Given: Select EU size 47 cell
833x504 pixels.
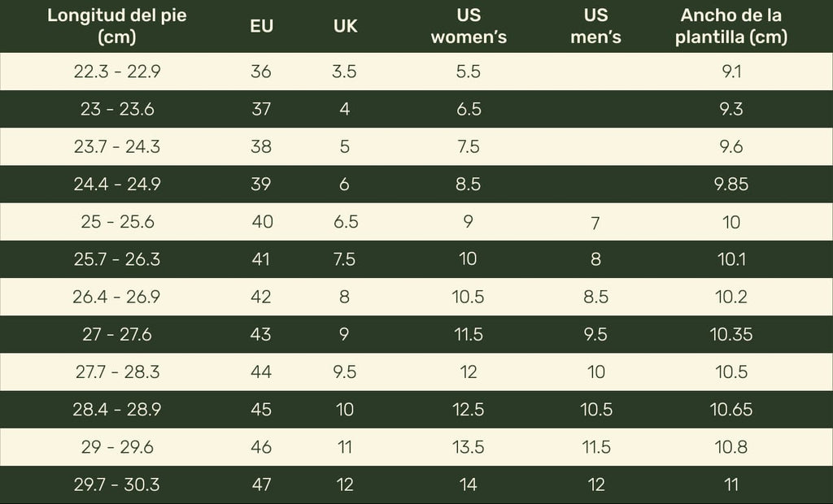Looking at the screenshot, I should point(261,485).
